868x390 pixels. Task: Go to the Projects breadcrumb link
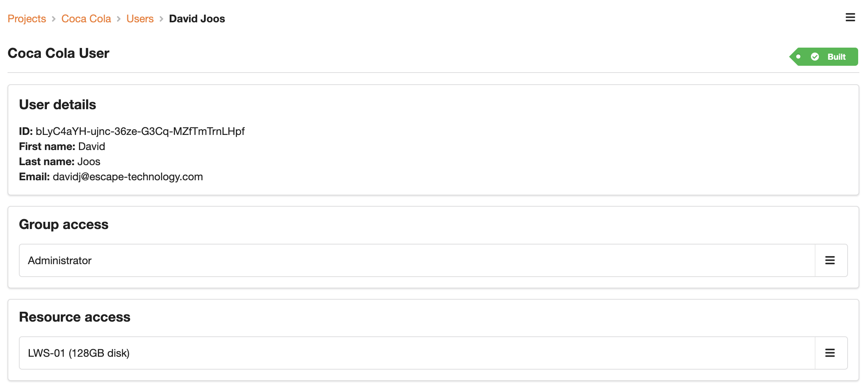(27, 19)
